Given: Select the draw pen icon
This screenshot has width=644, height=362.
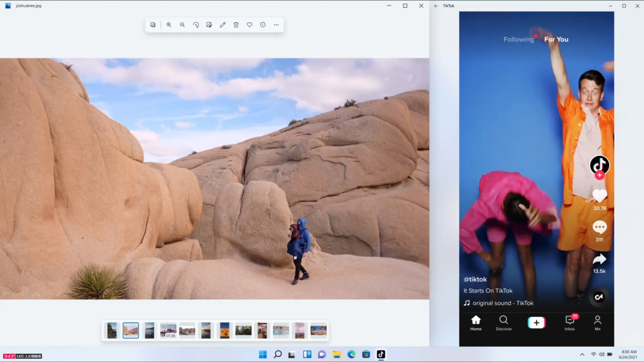Looking at the screenshot, I should pos(223,25).
